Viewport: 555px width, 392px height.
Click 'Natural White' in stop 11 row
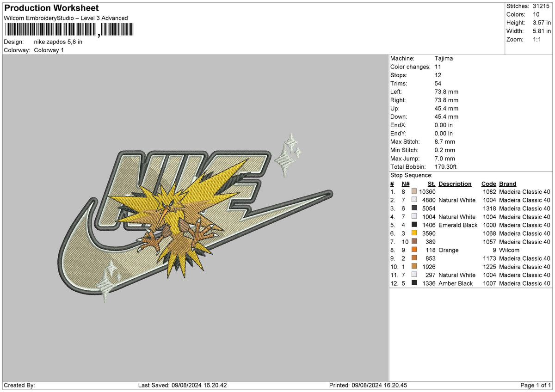457,275
